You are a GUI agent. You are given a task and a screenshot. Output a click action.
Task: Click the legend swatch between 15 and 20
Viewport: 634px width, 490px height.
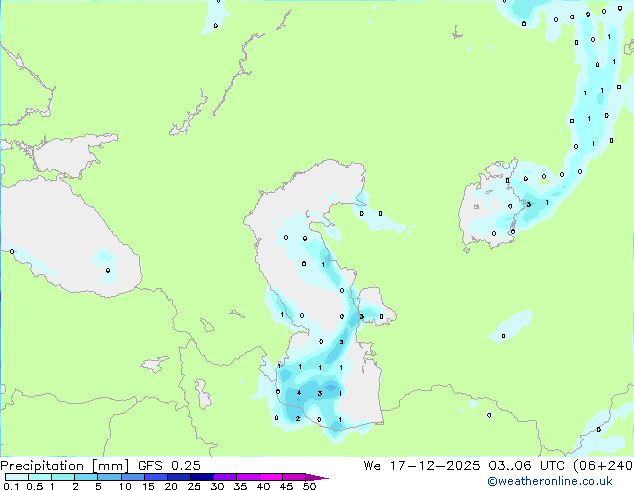[x=155, y=477]
